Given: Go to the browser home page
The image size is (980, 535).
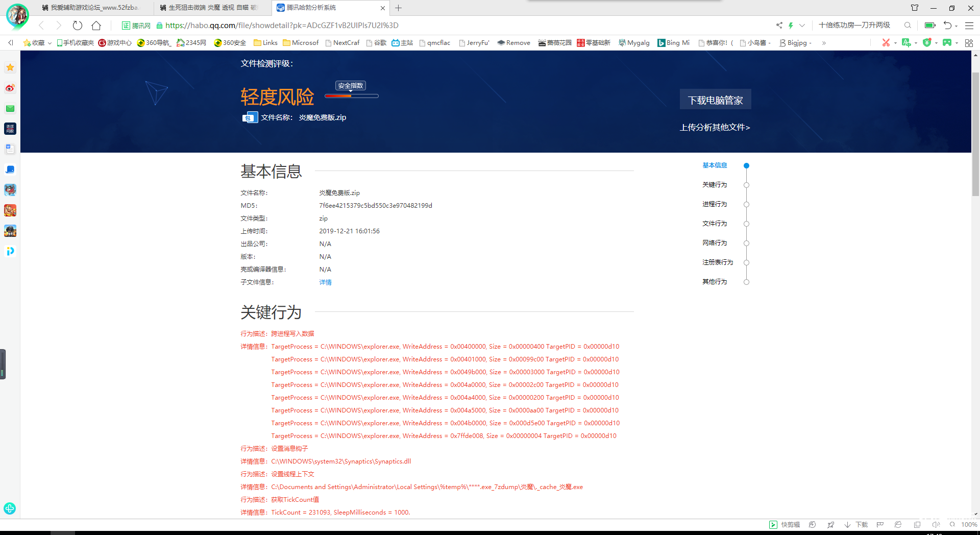Looking at the screenshot, I should tap(96, 26).
